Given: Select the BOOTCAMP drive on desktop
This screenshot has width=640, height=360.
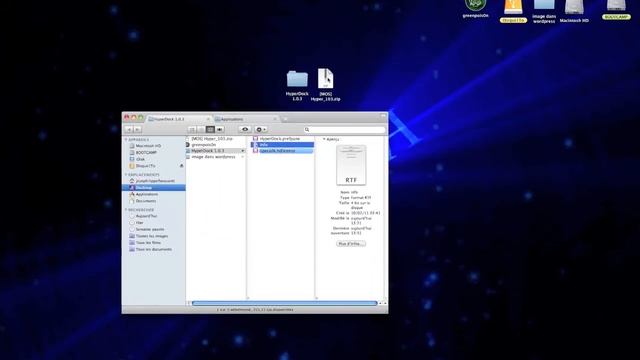Looking at the screenshot, I should coord(616,10).
